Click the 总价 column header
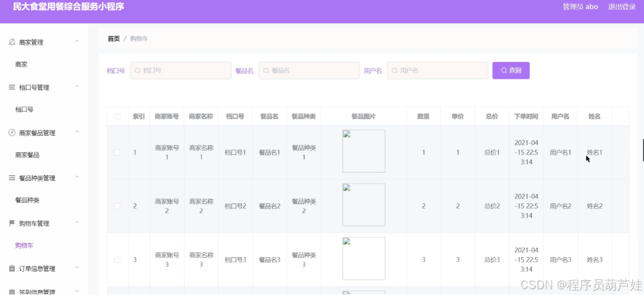 tap(492, 117)
